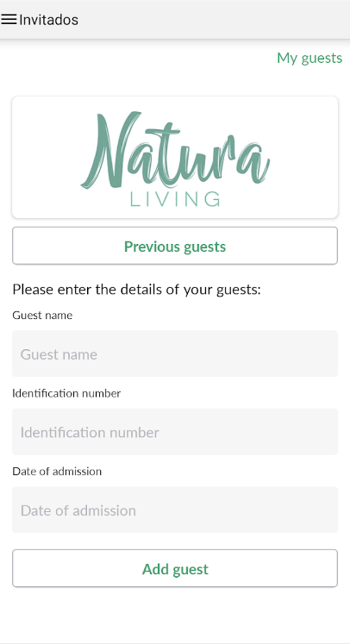Tap the LIVING text in the logo
Screen dimensions: 350x644
pyautogui.click(x=175, y=199)
